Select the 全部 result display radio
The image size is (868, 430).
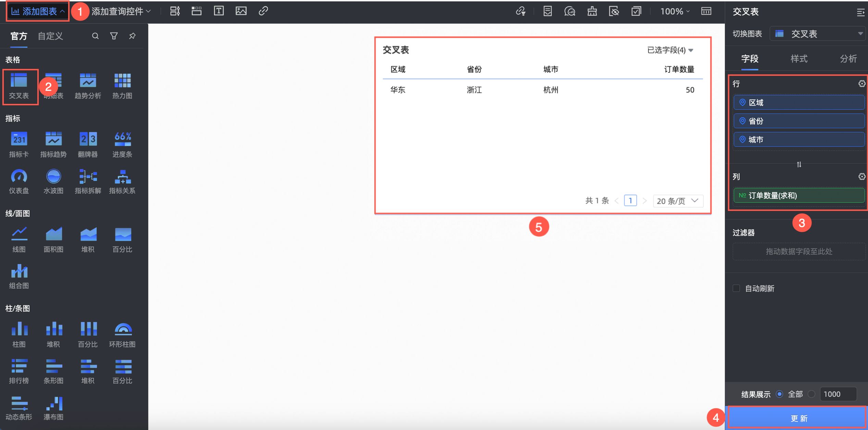point(779,394)
